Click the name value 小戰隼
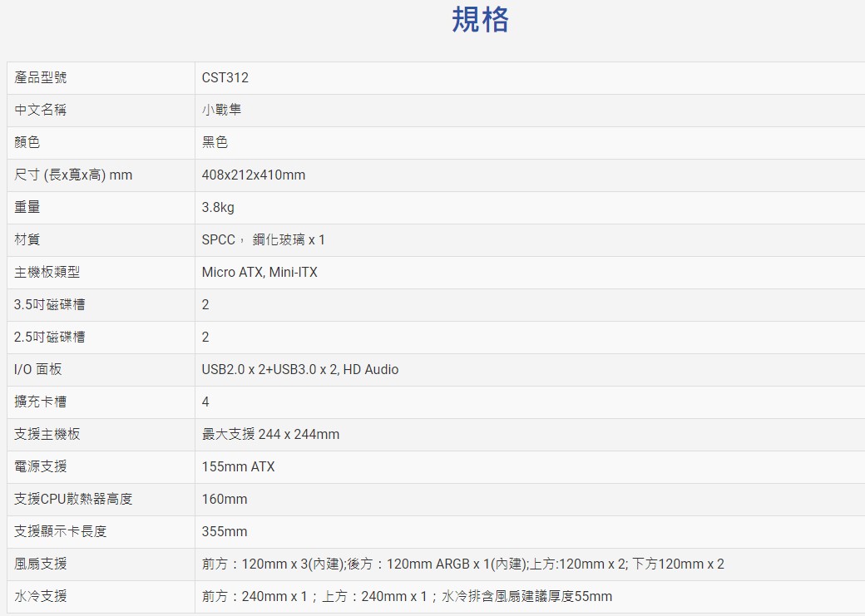 (221, 111)
